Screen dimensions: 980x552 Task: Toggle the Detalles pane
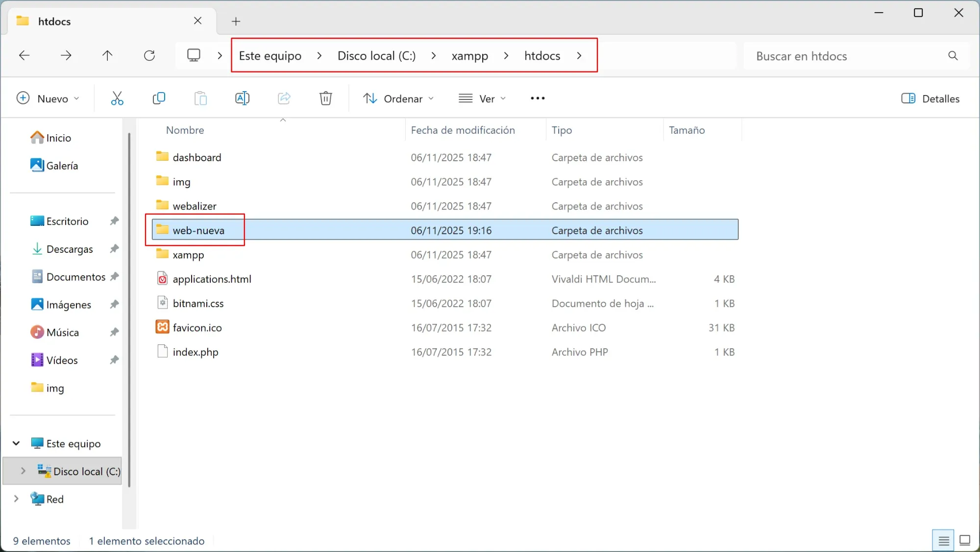930,98
